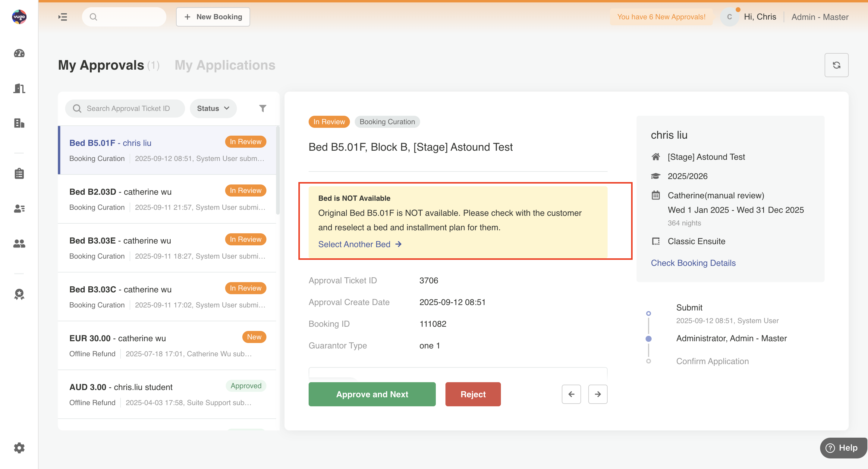Go to next approval arrow
The image size is (868, 469).
point(597,394)
